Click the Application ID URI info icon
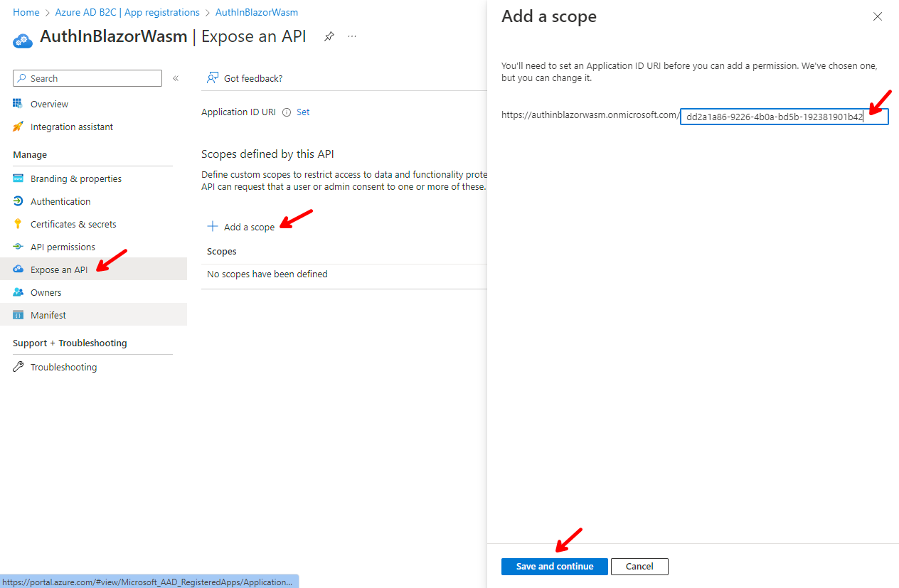Image resolution: width=899 pixels, height=588 pixels. (287, 112)
